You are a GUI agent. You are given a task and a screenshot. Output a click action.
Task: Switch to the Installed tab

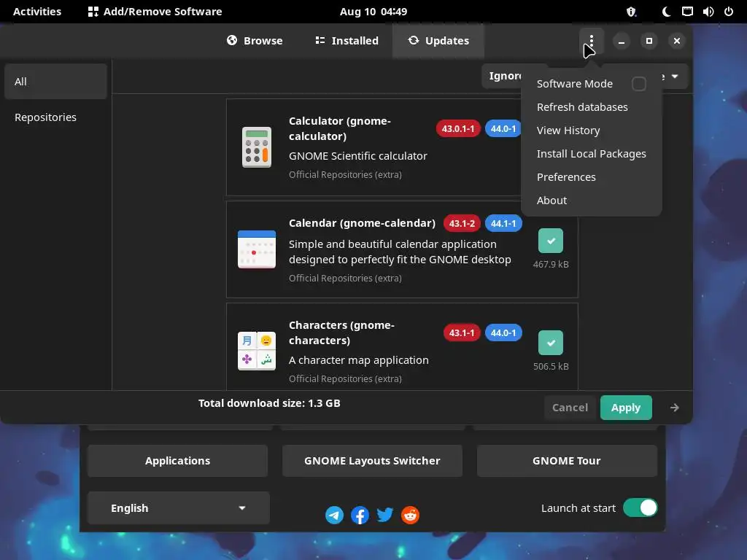click(347, 41)
